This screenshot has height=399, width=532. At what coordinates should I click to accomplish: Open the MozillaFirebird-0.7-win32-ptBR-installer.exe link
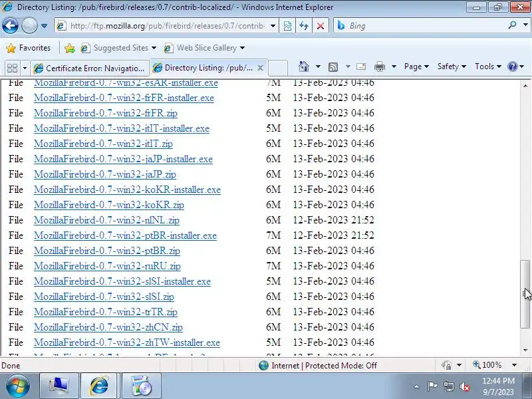point(125,235)
